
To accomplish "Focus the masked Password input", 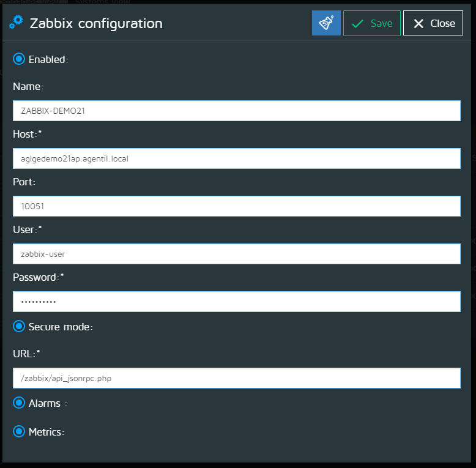I will (x=237, y=302).
